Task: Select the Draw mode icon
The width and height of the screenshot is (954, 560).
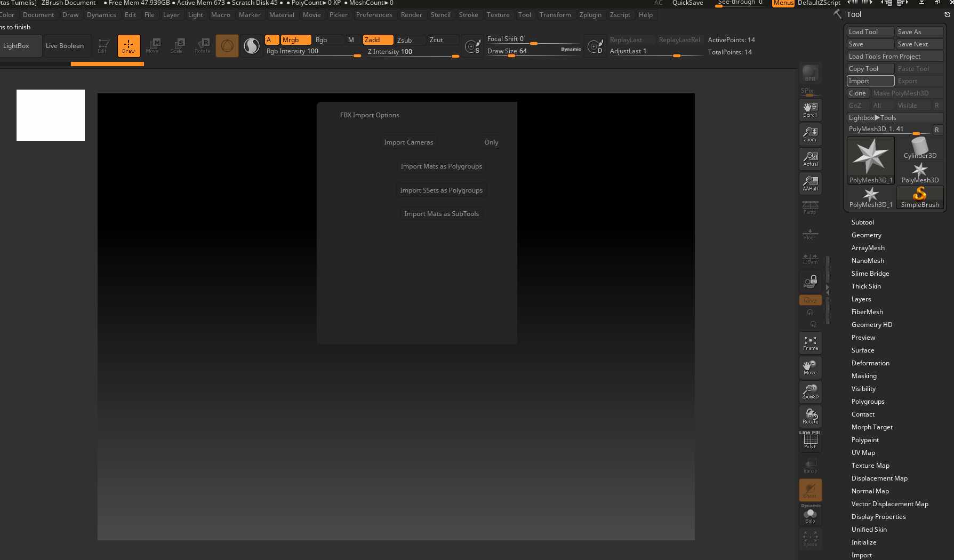Action: coord(129,45)
